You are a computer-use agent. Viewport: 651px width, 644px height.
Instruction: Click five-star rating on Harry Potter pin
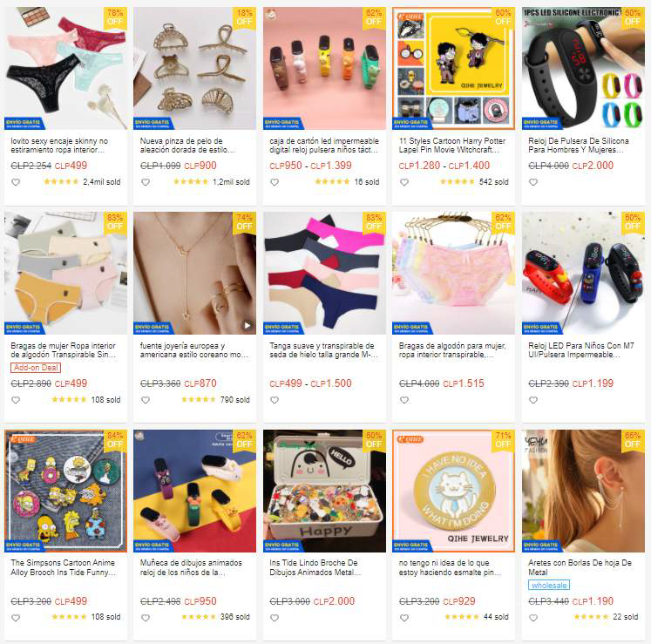point(457,181)
